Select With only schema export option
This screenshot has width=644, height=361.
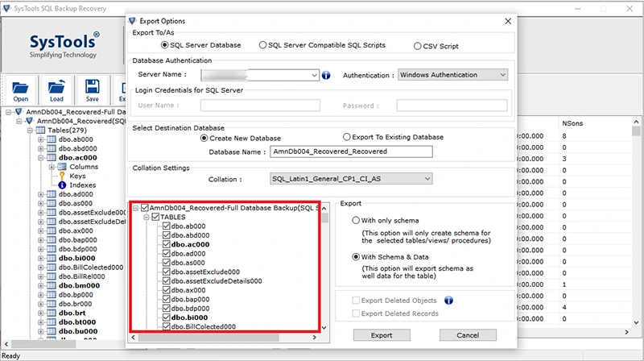pyautogui.click(x=356, y=220)
